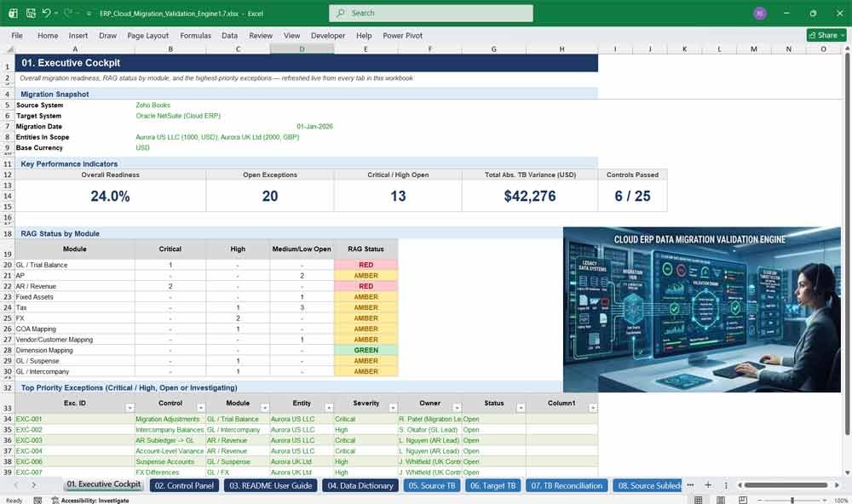The height and width of the screenshot is (504, 852).
Task: Switch to 04. Data Dictionary sheet tab
Action: click(x=360, y=485)
